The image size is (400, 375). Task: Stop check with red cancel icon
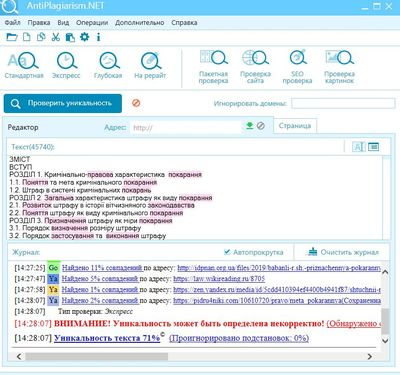136,103
